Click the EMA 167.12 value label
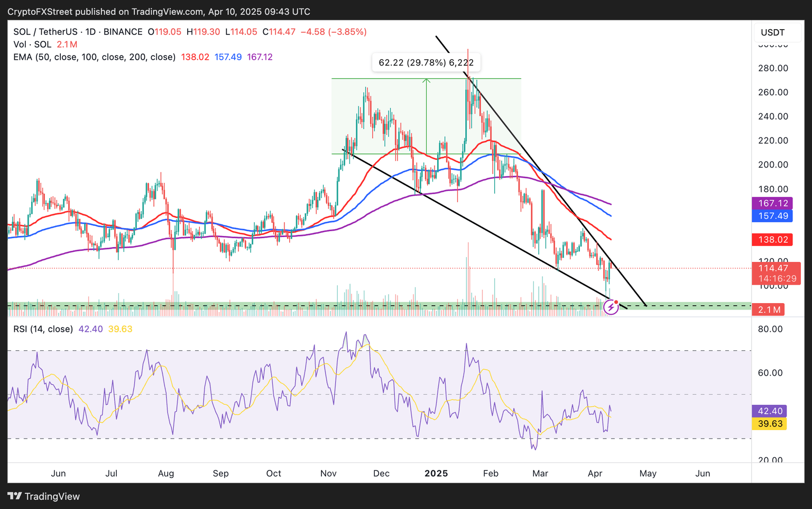This screenshot has width=812, height=509. 772,203
